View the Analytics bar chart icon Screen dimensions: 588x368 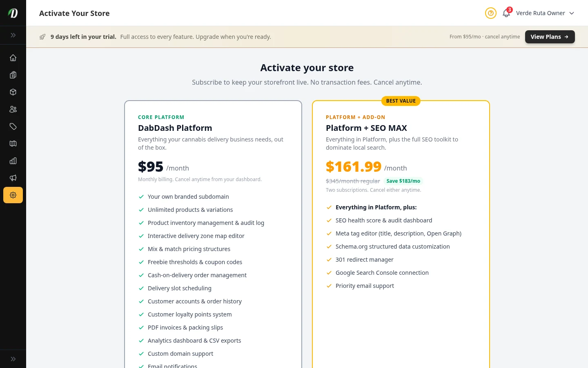click(x=13, y=161)
